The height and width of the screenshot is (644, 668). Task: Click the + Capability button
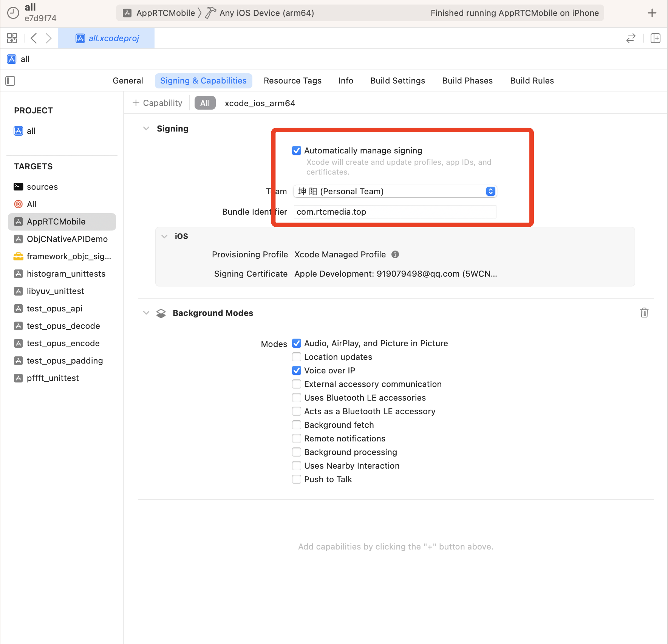tap(158, 103)
